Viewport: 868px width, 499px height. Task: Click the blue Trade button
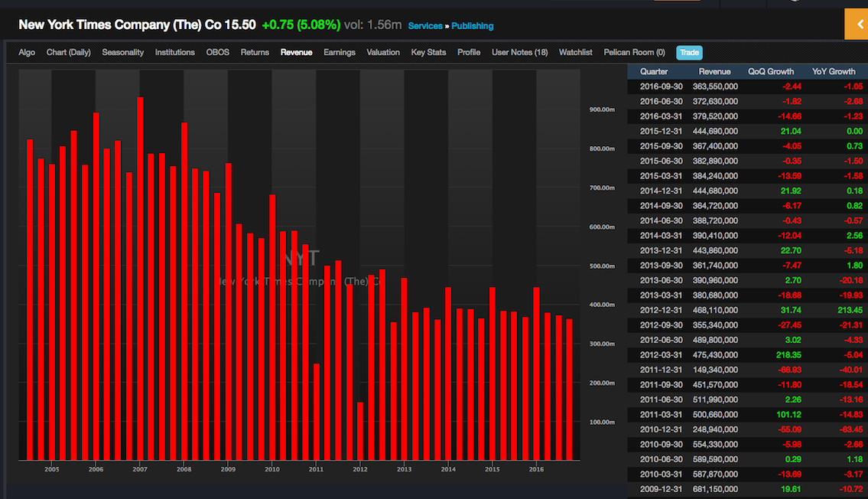[689, 53]
